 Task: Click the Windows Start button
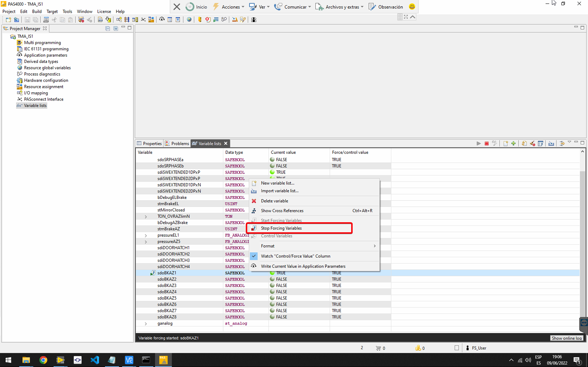pos(8,360)
